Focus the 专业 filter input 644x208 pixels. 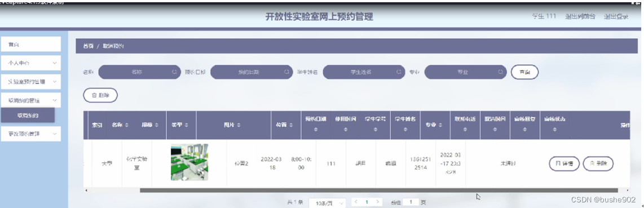tap(465, 72)
